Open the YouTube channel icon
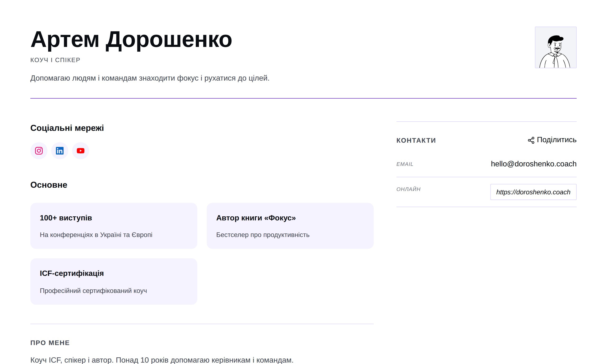The image size is (607, 364). coord(80,151)
